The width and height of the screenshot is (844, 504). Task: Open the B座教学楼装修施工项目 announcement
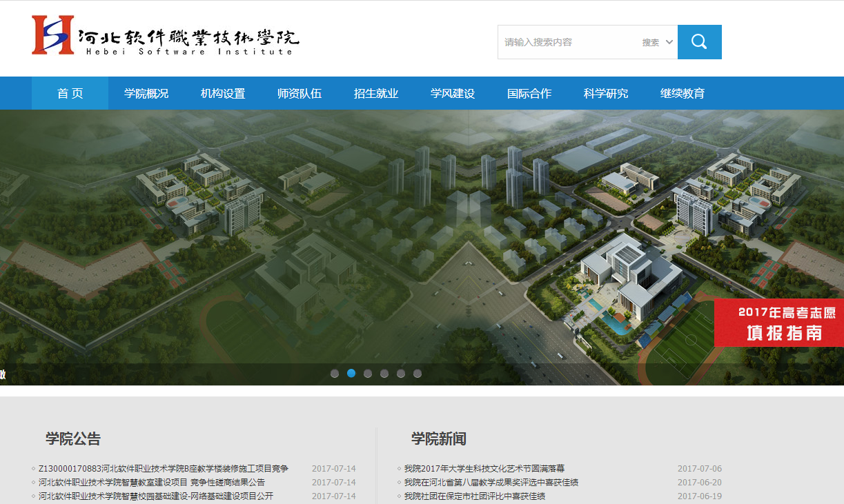click(163, 469)
